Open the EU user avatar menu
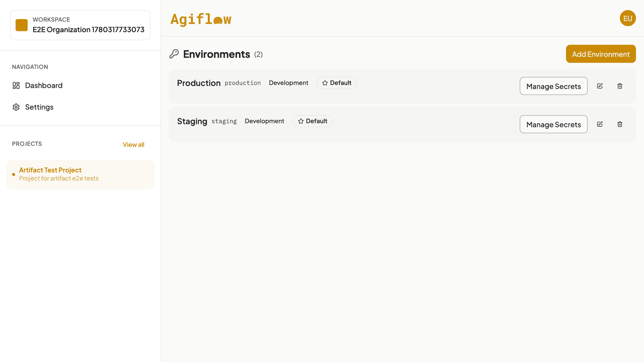 coord(628,18)
